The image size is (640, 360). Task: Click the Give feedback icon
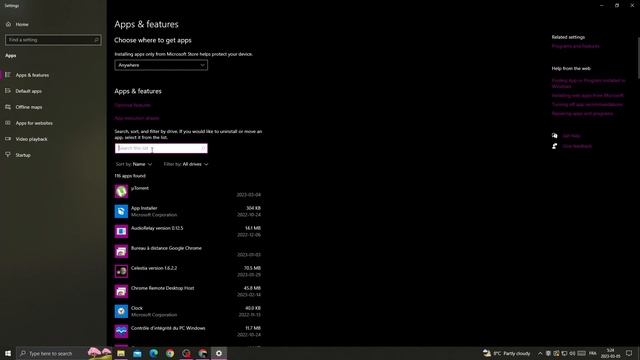(x=554, y=146)
